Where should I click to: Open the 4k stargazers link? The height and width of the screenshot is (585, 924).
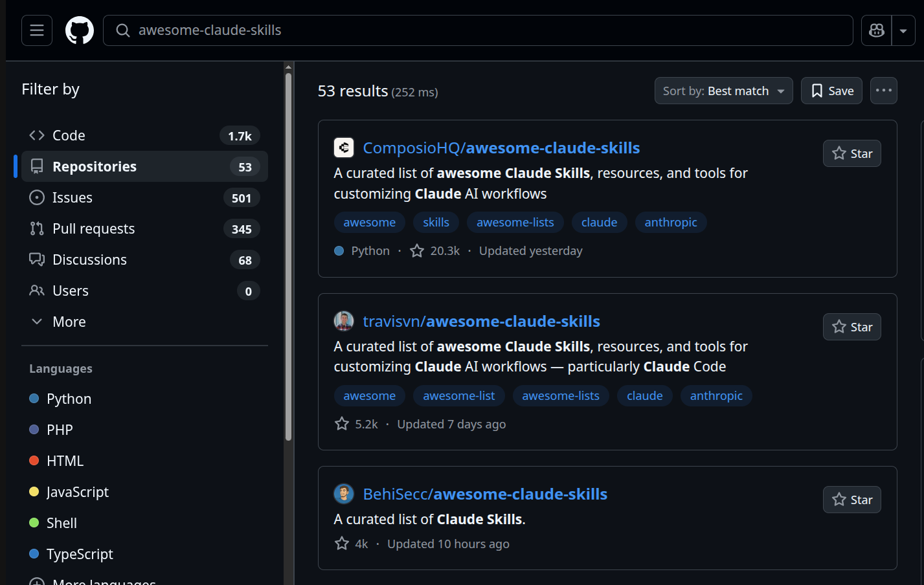pyautogui.click(x=351, y=544)
